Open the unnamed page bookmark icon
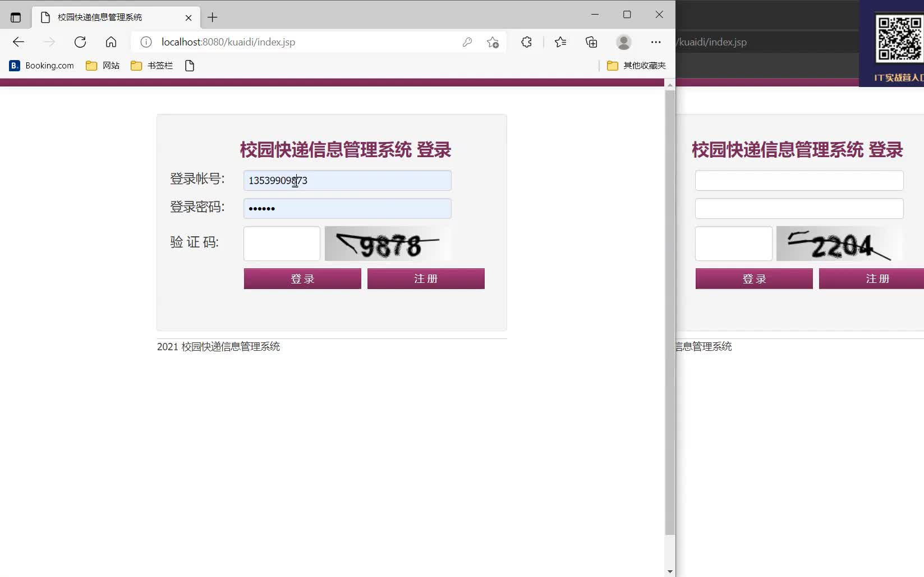 pyautogui.click(x=190, y=66)
